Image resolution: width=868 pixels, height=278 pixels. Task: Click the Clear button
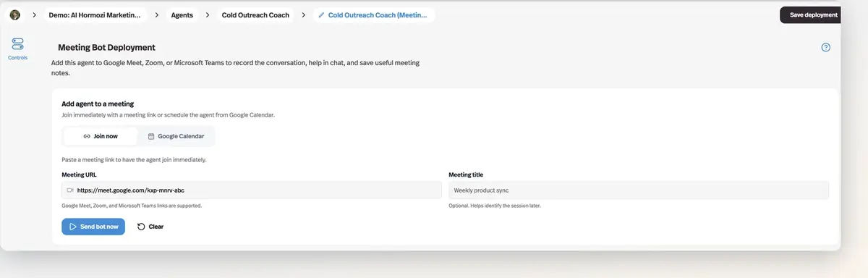click(150, 227)
